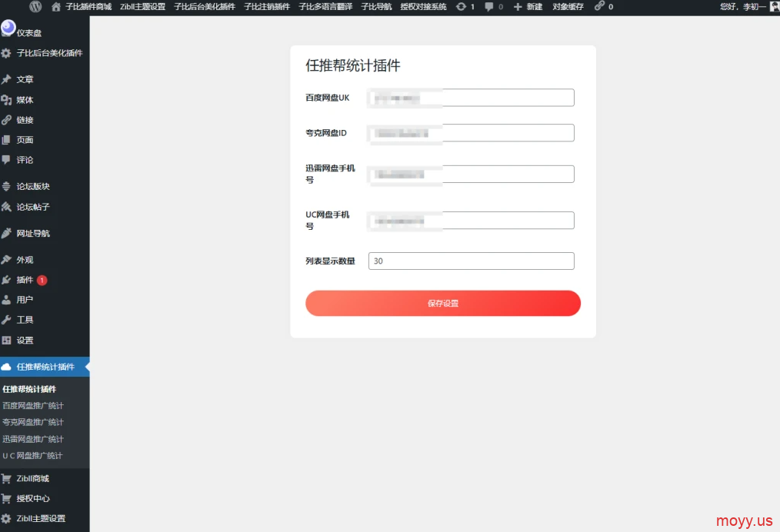Click the user avatar in the top right

tap(775, 6)
